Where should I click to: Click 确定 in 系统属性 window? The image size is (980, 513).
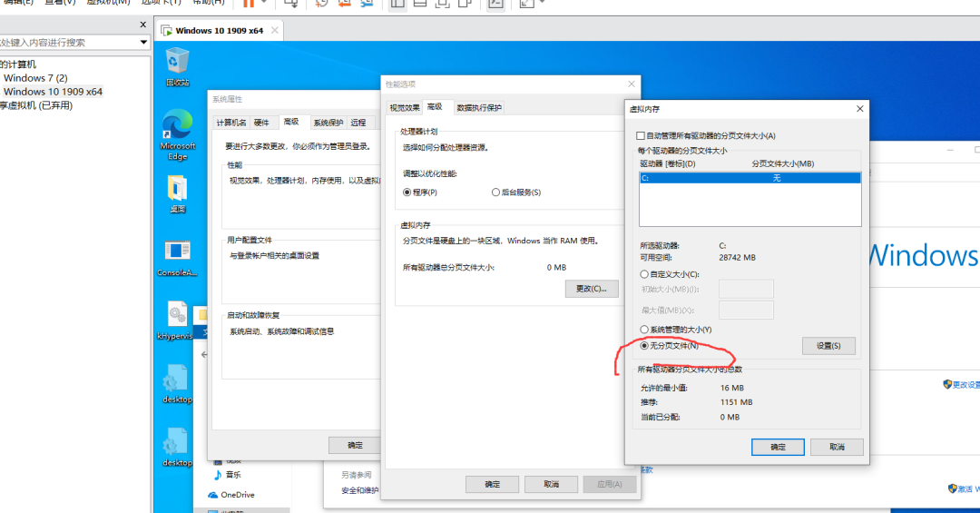[355, 446]
